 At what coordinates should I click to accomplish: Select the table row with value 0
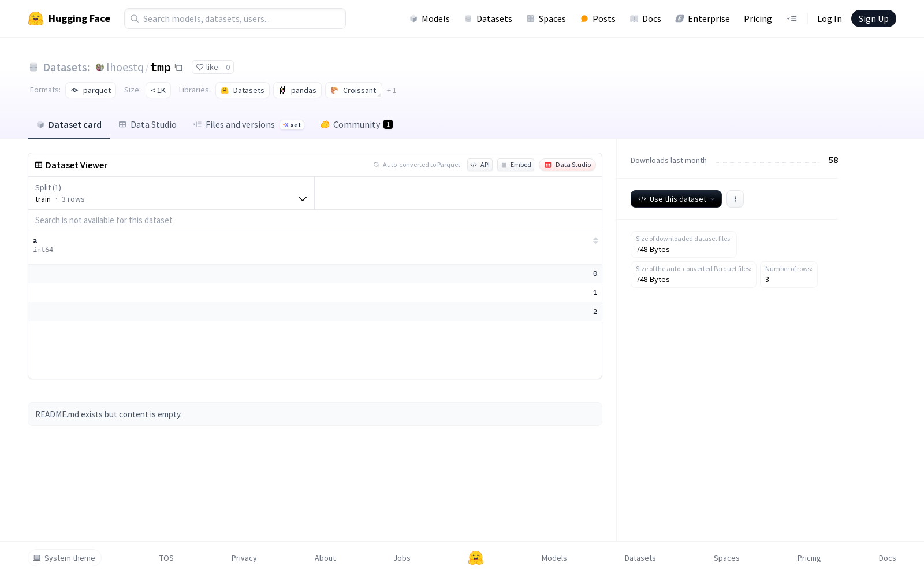(315, 273)
